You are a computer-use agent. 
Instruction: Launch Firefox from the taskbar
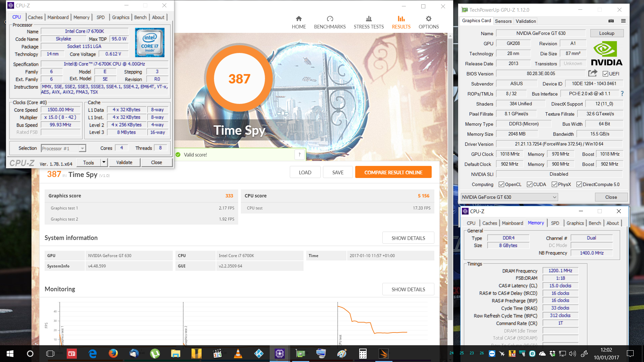[113, 354]
